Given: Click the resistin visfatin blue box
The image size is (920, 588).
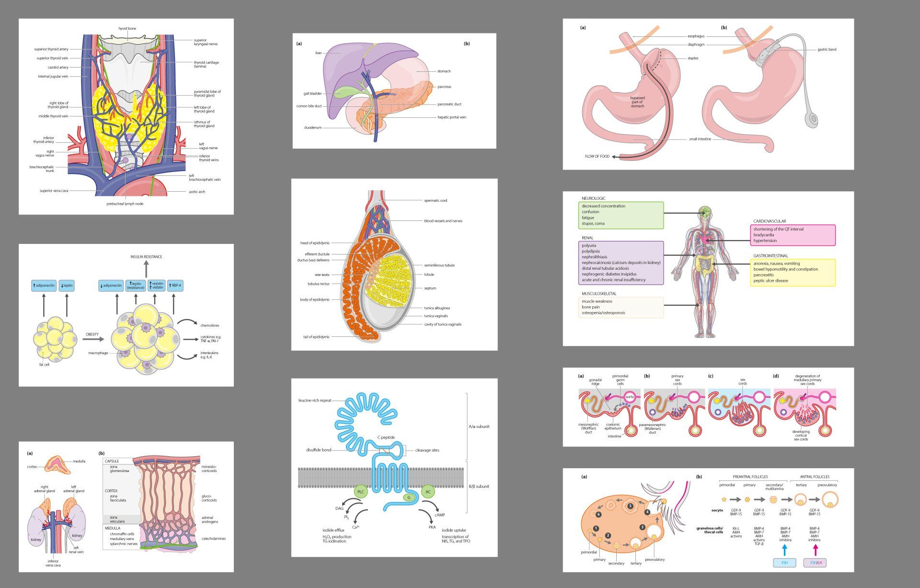Looking at the screenshot, I should click(x=156, y=286).
